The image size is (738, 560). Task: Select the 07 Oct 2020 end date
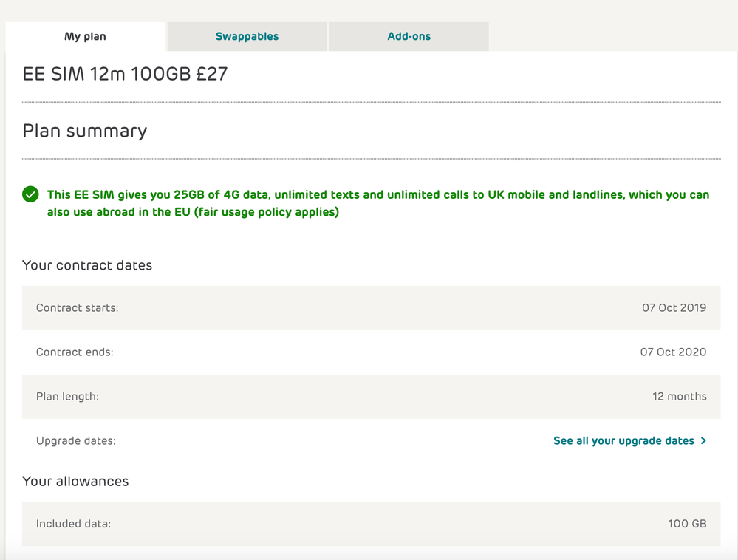(x=673, y=352)
